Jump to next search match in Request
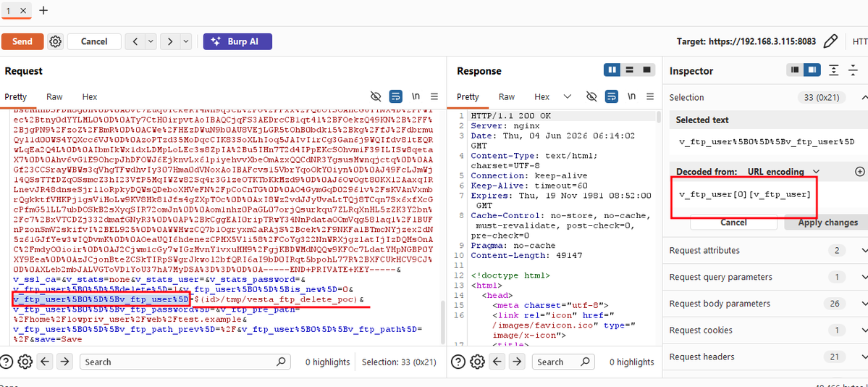The width and height of the screenshot is (868, 387). [64, 362]
